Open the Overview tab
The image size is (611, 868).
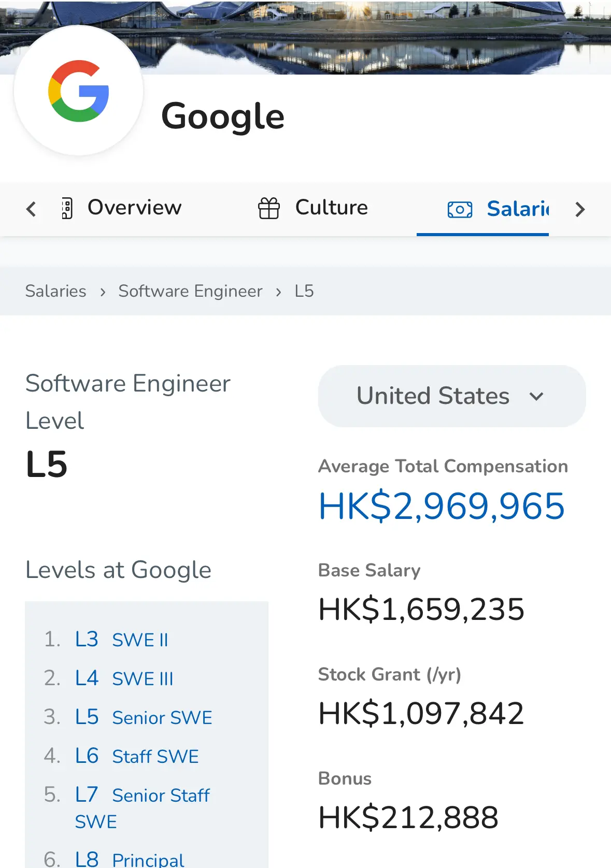[x=134, y=208]
